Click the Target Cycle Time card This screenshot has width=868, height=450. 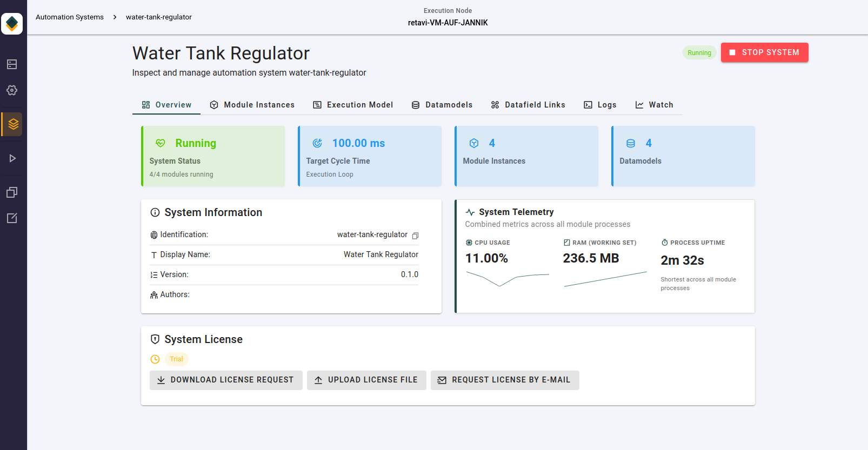[370, 156]
